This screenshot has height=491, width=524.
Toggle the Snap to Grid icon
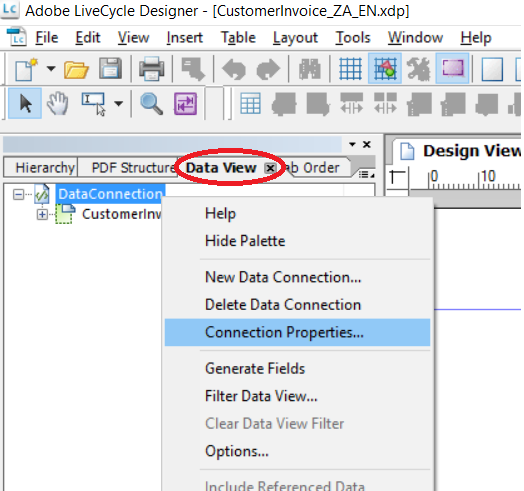(385, 69)
